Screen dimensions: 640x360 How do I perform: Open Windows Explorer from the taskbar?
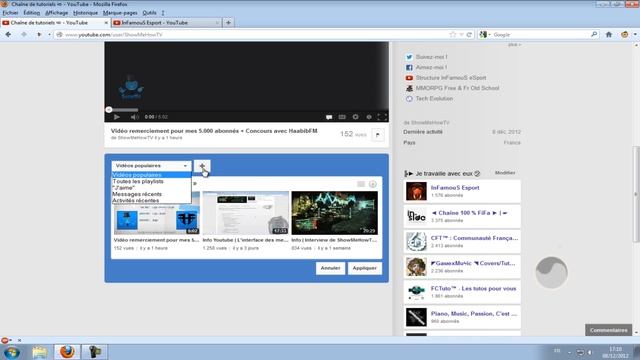40,352
